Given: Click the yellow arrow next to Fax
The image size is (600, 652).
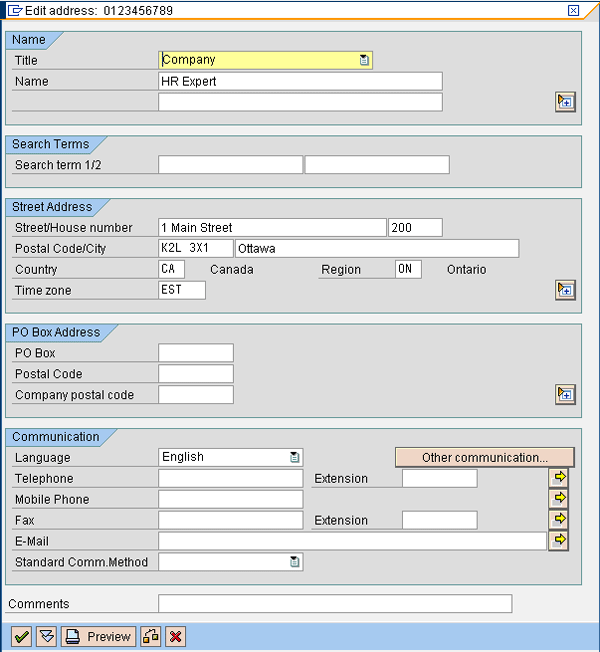Looking at the screenshot, I should click(x=559, y=519).
